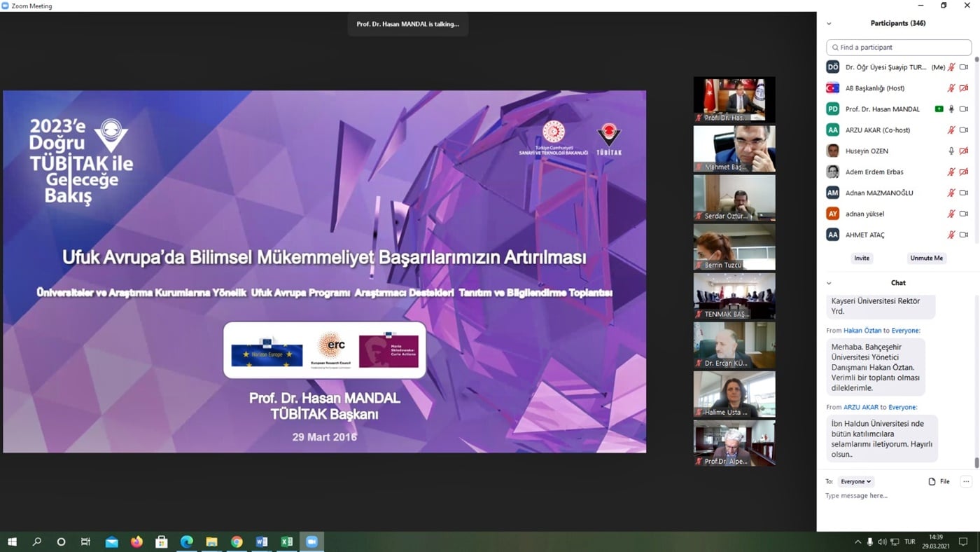Select participant name Adnan MAZMANOĞLU

879,193
